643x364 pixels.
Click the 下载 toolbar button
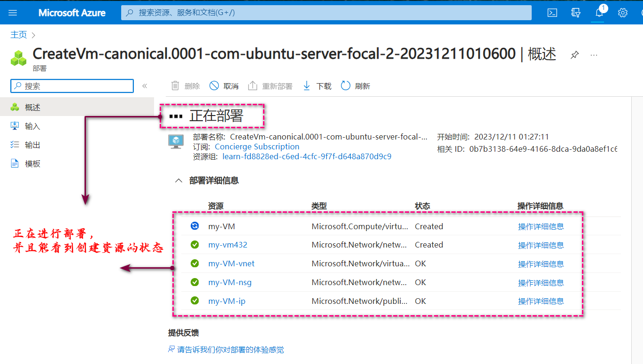tap(317, 86)
